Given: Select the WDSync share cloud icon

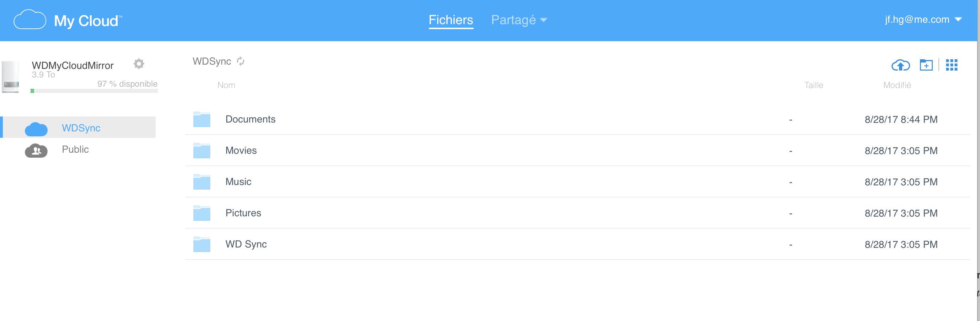Looking at the screenshot, I should pos(36,129).
